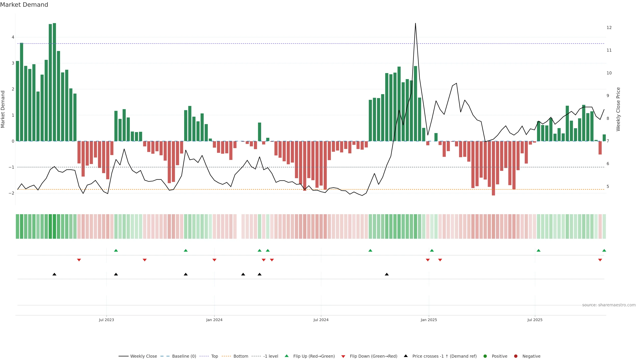Click the last green Flip Up marker
The height and width of the screenshot is (362, 644).
pyautogui.click(x=604, y=250)
